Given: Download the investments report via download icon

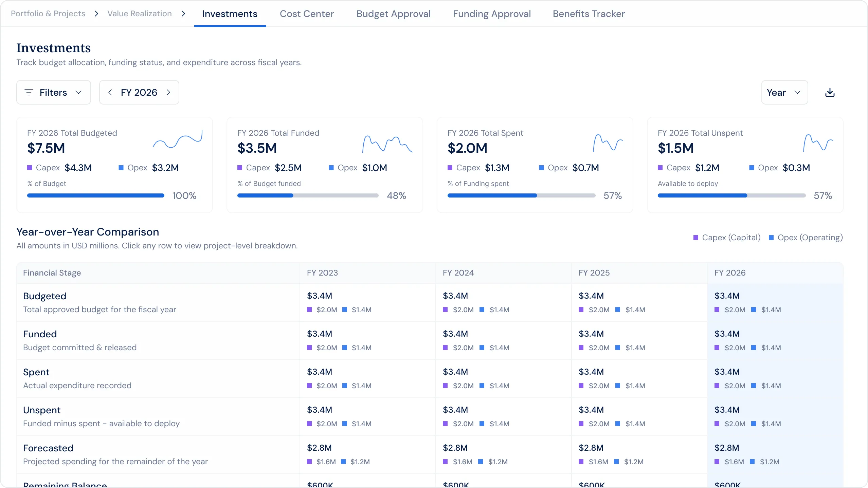Looking at the screenshot, I should pyautogui.click(x=830, y=92).
